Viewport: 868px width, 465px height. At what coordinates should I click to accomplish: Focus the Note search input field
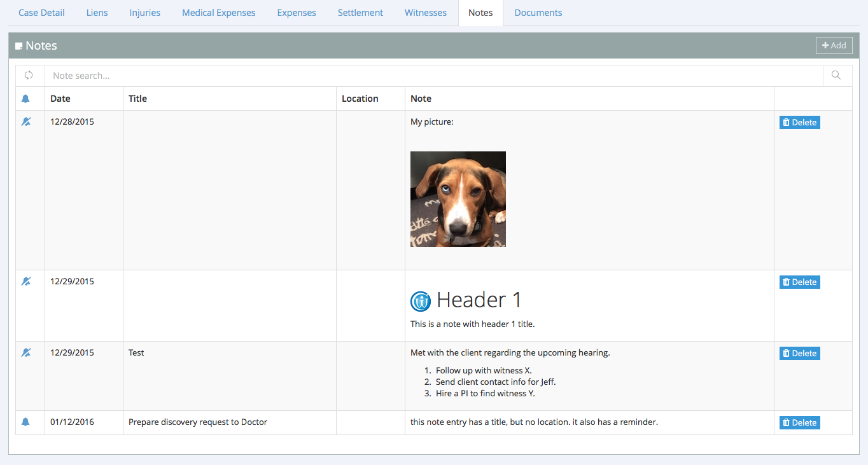(x=433, y=76)
